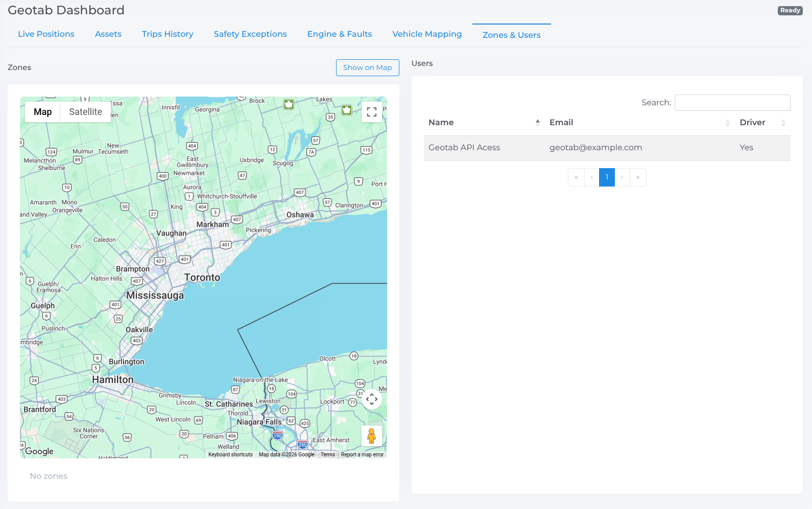Click Oshawa label on the map
This screenshot has height=509, width=812.
click(x=300, y=215)
